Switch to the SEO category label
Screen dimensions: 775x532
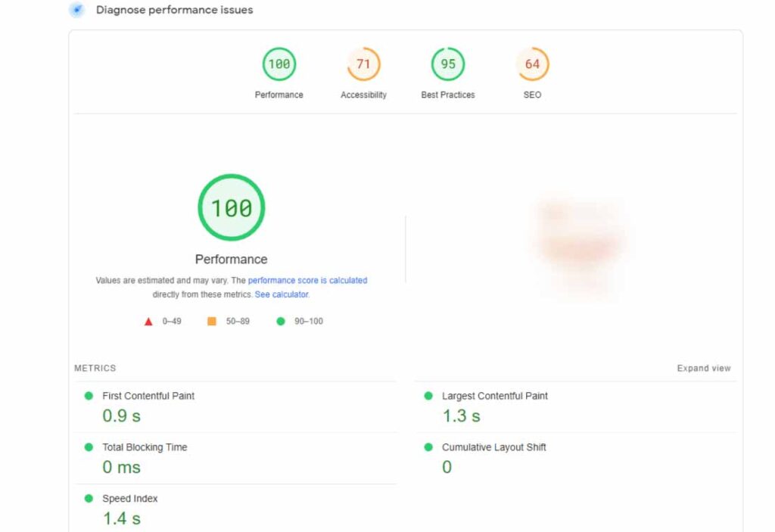tap(531, 95)
